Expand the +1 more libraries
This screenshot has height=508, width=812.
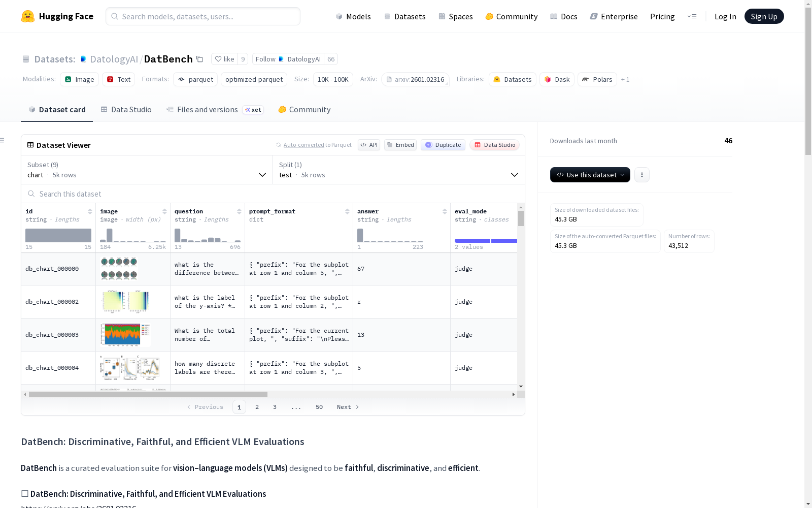click(625, 79)
